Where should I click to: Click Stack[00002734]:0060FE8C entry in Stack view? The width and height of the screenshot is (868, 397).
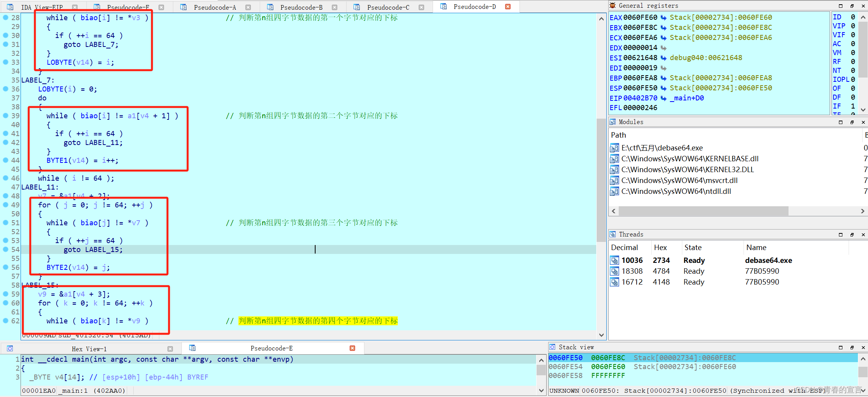coord(684,357)
